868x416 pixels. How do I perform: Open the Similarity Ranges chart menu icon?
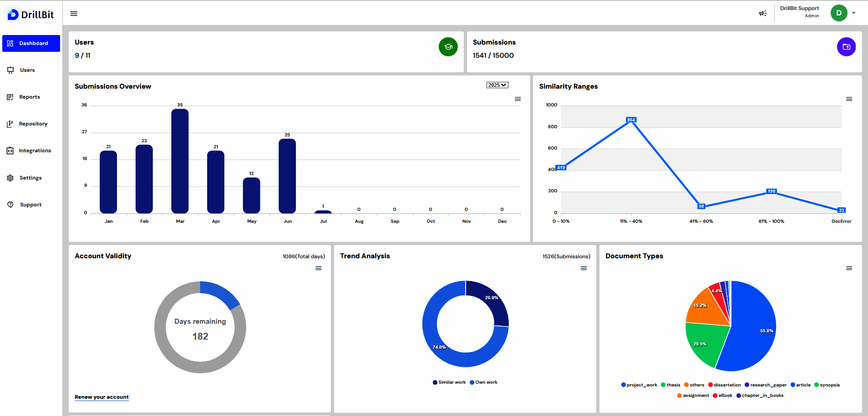tap(849, 99)
